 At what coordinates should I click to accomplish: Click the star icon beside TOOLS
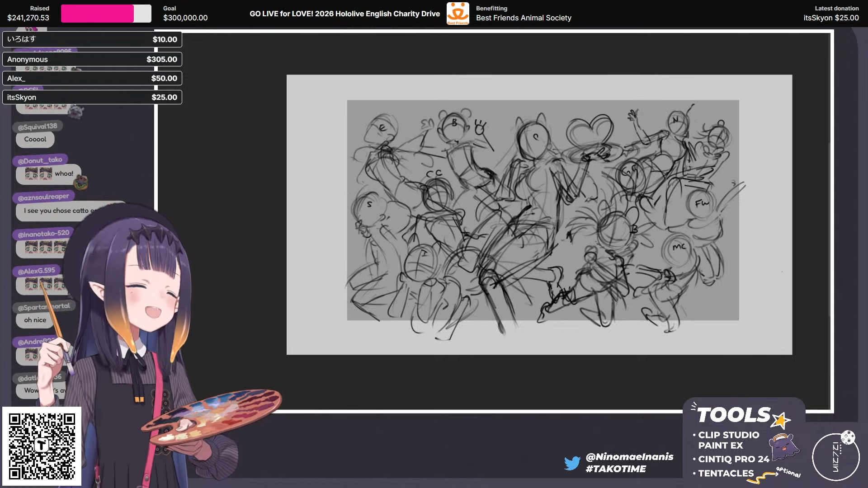pyautogui.click(x=781, y=420)
